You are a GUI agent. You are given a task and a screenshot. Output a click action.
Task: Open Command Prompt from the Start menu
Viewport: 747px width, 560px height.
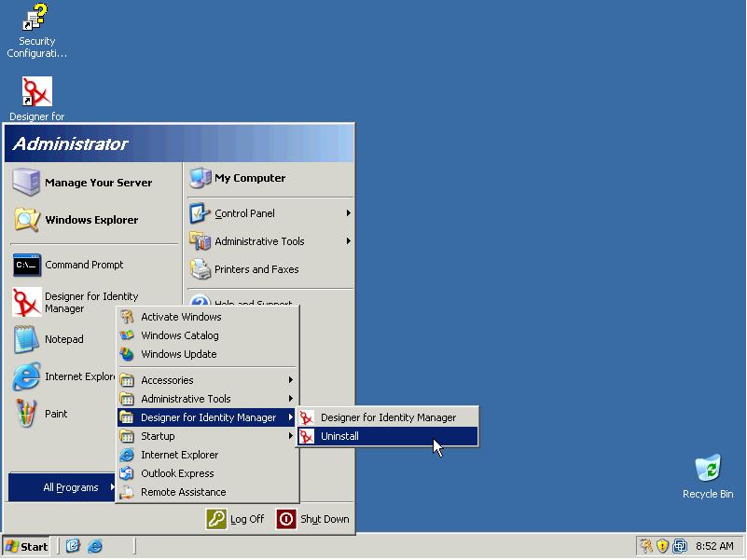(x=94, y=265)
